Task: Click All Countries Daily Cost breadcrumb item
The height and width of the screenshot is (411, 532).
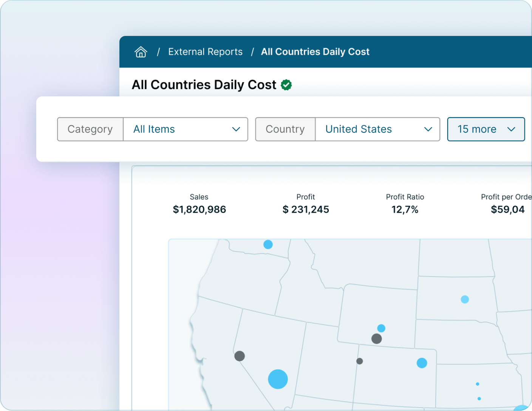Action: (315, 52)
